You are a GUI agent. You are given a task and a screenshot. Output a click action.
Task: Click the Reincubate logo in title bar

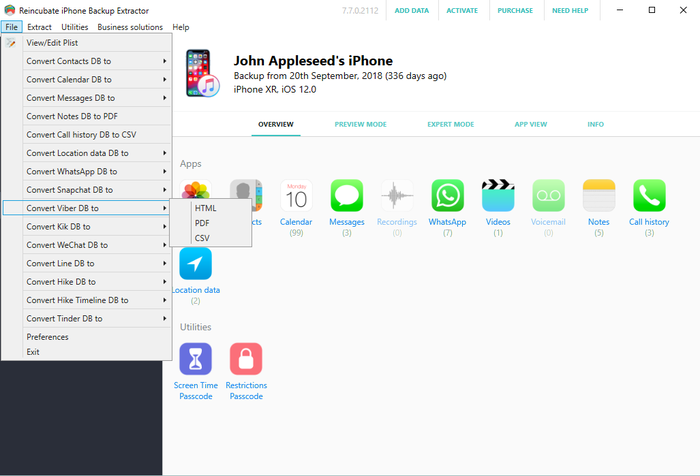click(9, 10)
